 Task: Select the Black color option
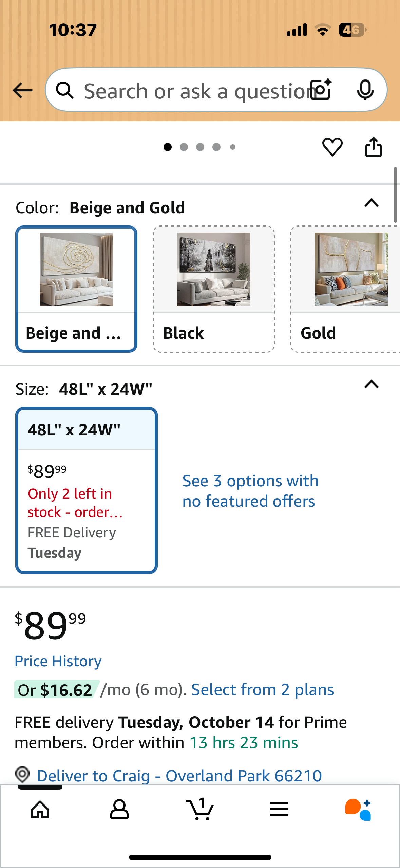coord(214,289)
